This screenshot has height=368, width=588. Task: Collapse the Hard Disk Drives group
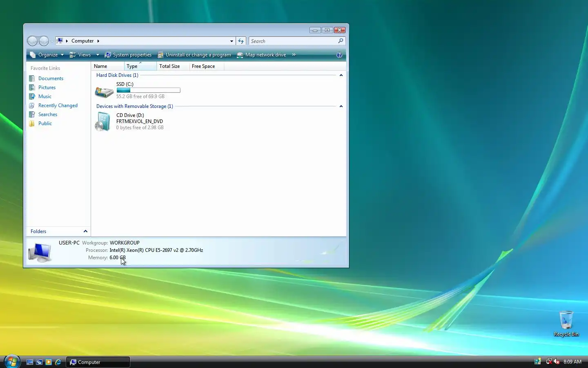(341, 75)
